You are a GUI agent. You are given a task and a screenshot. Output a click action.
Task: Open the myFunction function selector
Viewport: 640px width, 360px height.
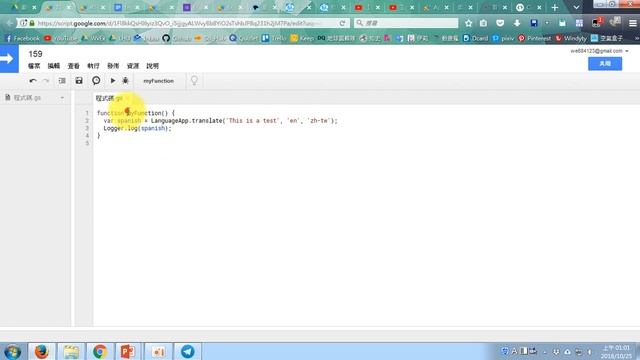[x=158, y=81]
